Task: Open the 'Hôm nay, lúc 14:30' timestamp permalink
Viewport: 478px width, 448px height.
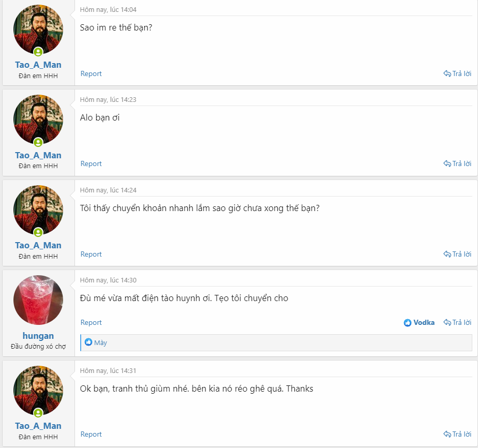Action: tap(108, 280)
